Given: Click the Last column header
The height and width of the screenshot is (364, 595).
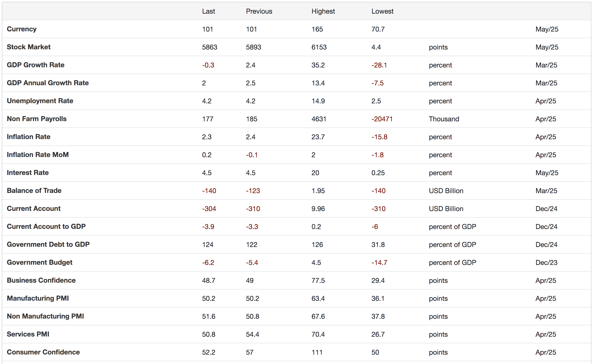Looking at the screenshot, I should tap(208, 11).
